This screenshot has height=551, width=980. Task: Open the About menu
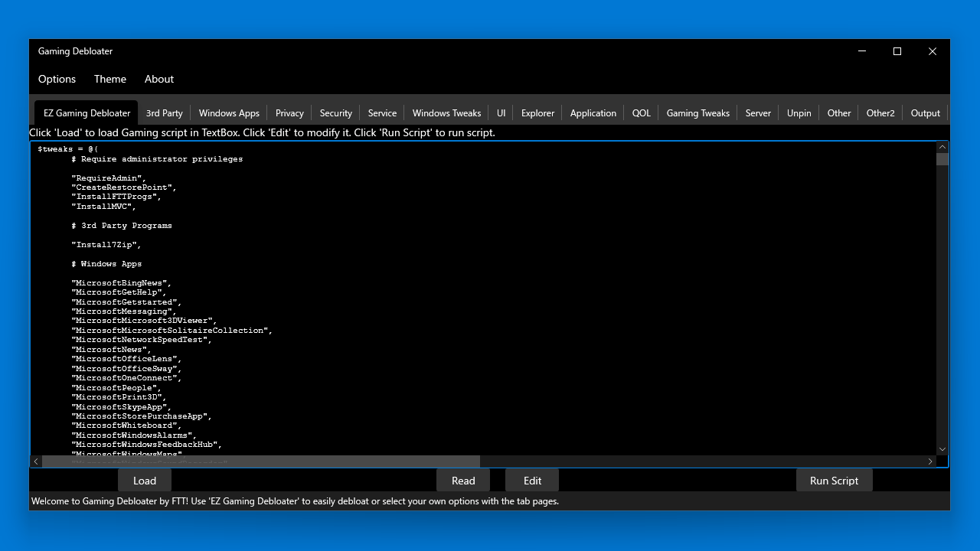159,79
